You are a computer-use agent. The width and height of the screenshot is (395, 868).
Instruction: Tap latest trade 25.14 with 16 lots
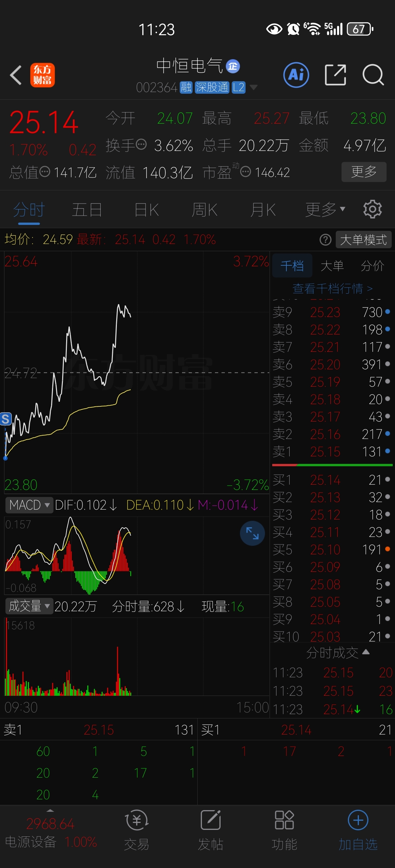click(x=332, y=709)
